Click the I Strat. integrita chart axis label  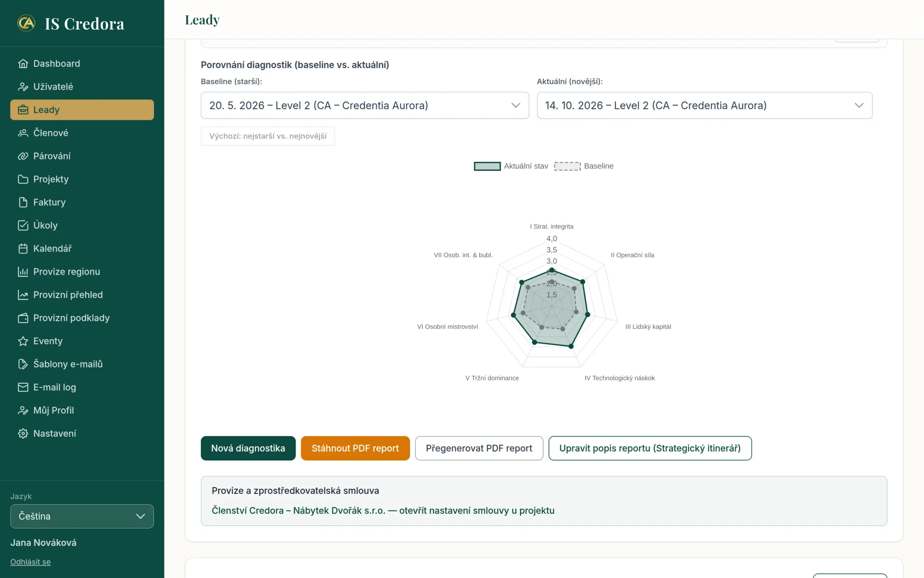click(x=552, y=227)
